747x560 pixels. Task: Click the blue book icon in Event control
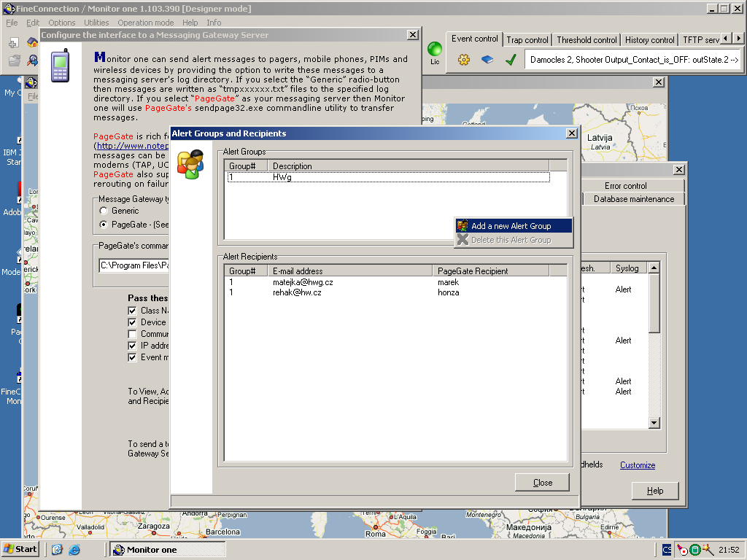(x=487, y=60)
